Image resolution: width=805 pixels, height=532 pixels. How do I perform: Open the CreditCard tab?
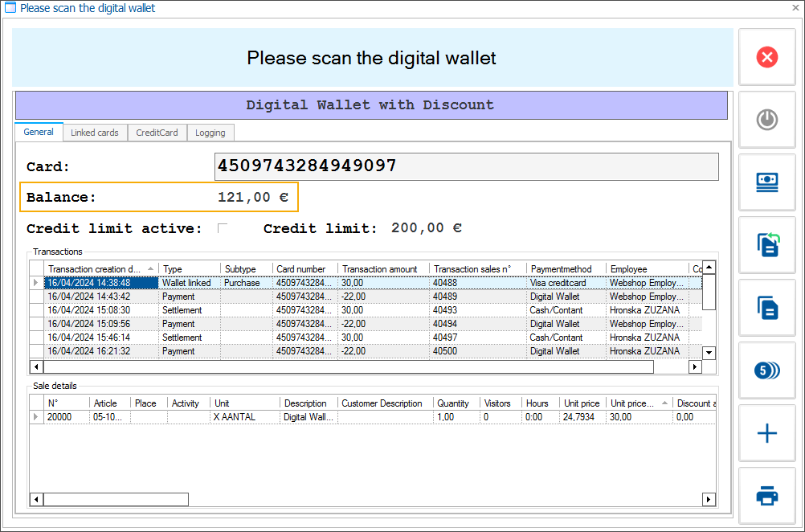pyautogui.click(x=157, y=132)
